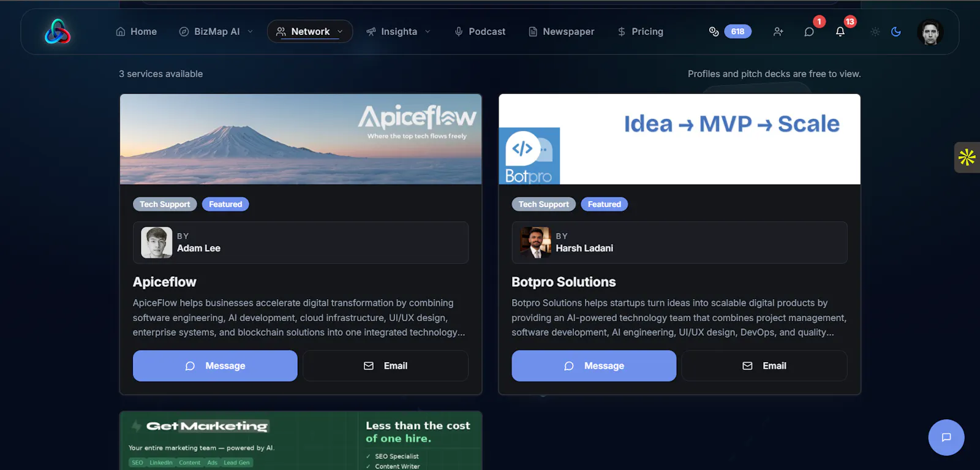The width and height of the screenshot is (980, 470).
Task: Open the user profile avatar menu
Action: point(930,32)
